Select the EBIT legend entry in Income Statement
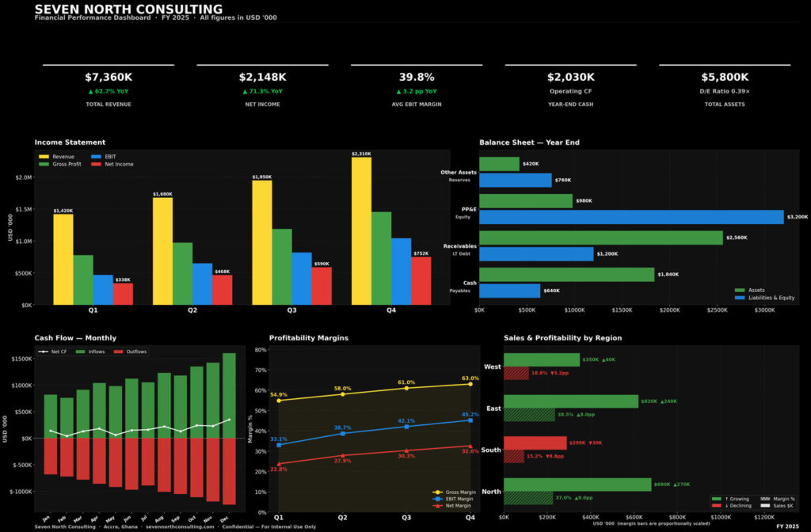Image resolution: width=811 pixels, height=532 pixels. point(109,157)
